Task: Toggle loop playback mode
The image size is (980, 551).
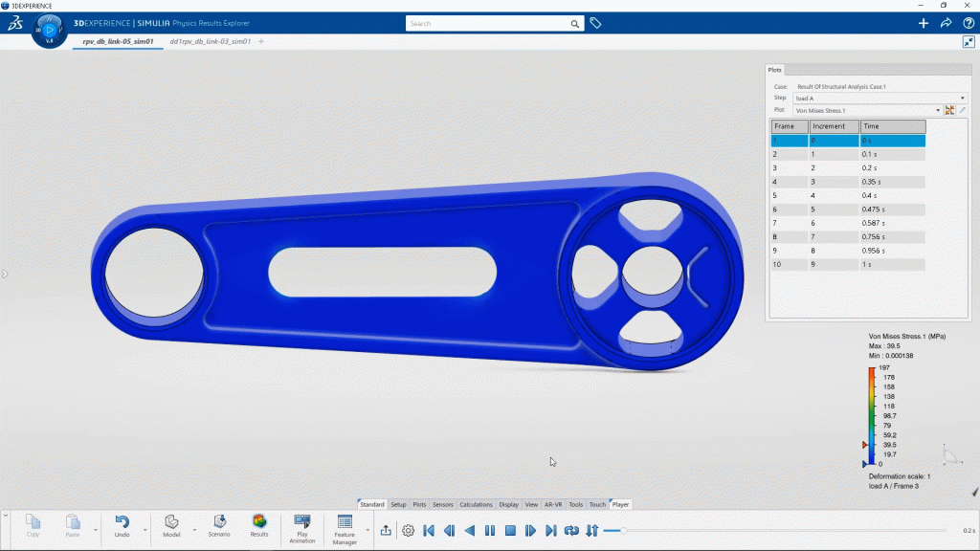Action: [571, 530]
